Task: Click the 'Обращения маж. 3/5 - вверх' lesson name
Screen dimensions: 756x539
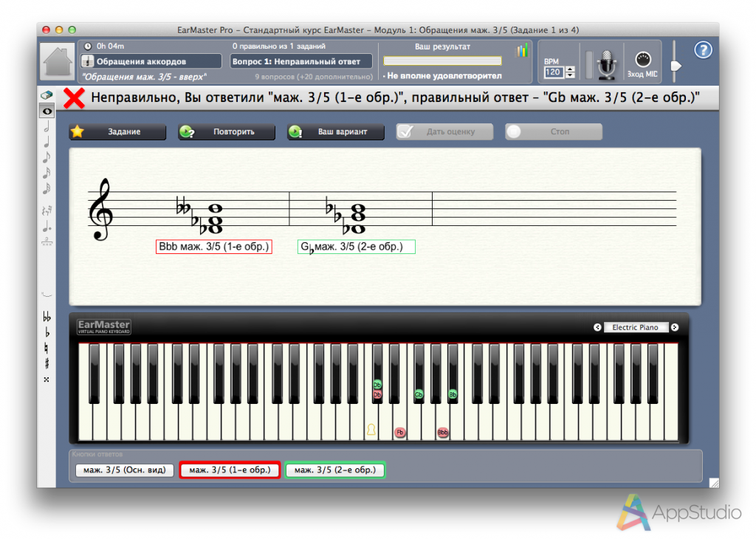Action: click(x=144, y=77)
